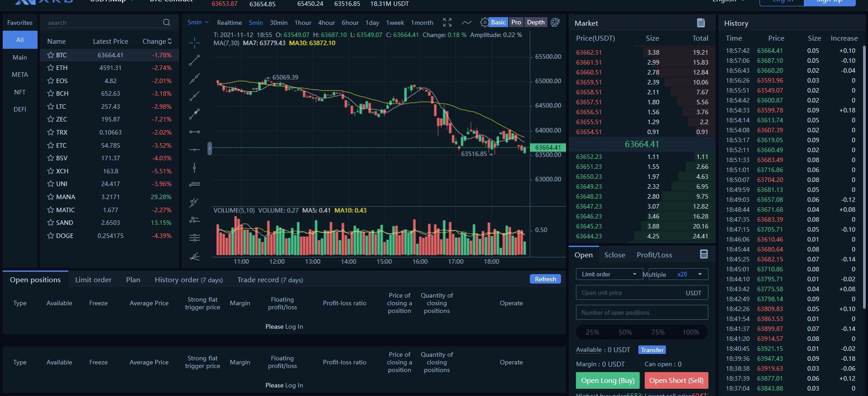Open the calculator icon in order panel

pos(703,254)
